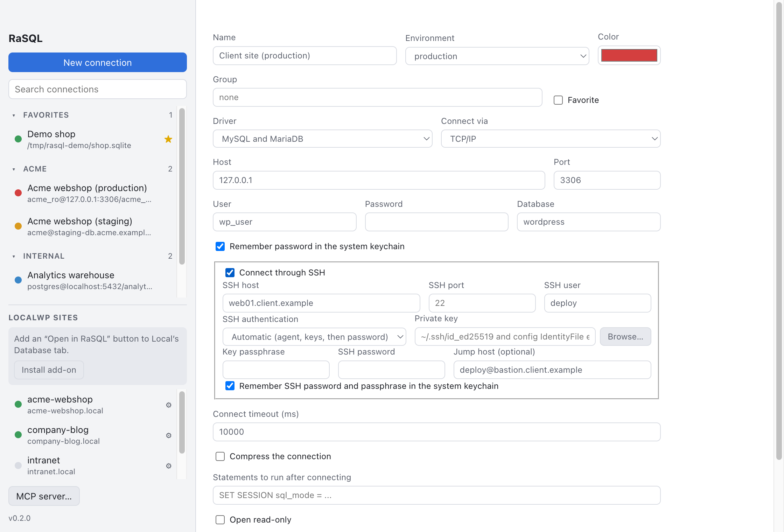Viewport: 784px width, 532px height.
Task: Uncheck Remember SSH password and passphrase
Action: pos(230,386)
